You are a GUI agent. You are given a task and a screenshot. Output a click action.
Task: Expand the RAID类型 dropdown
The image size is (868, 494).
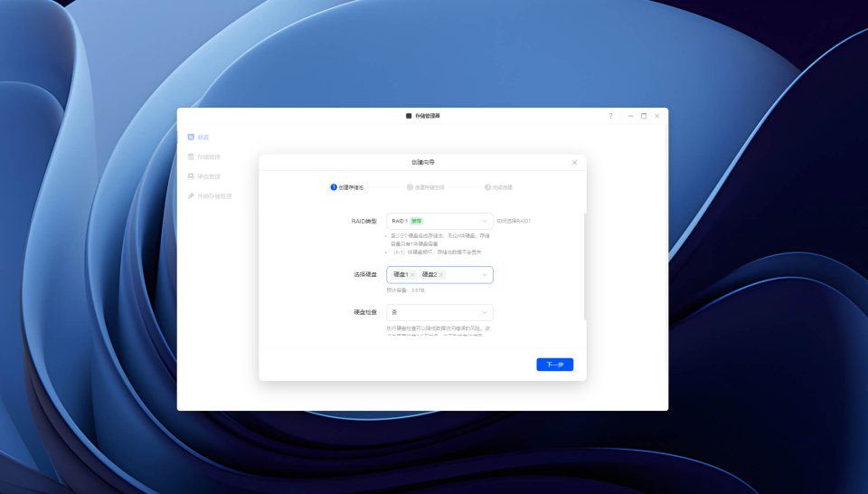[439, 221]
